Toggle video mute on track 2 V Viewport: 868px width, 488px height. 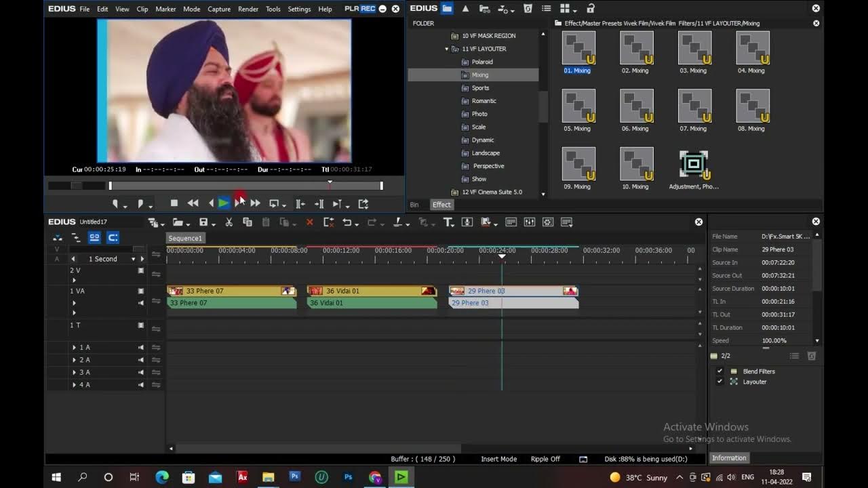141,270
